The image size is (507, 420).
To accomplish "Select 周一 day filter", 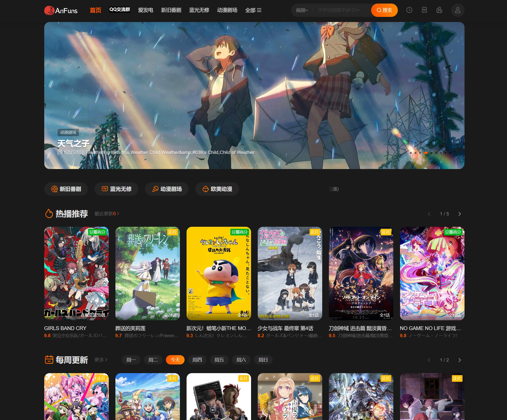I will click(x=131, y=360).
